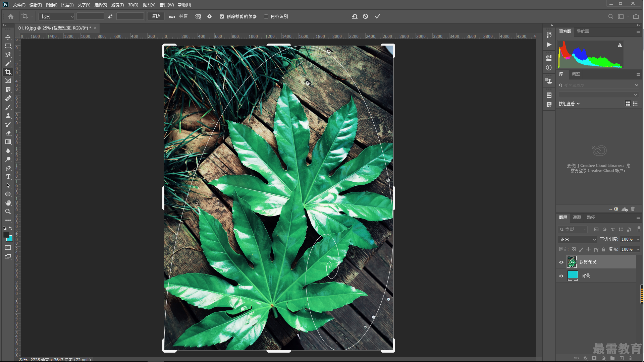Open the fill dropdown arrow
Screen dimensions: 644x362
click(x=638, y=249)
